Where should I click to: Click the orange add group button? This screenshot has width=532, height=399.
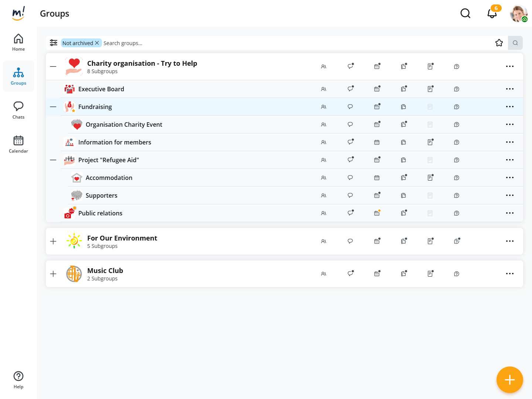[509, 379]
